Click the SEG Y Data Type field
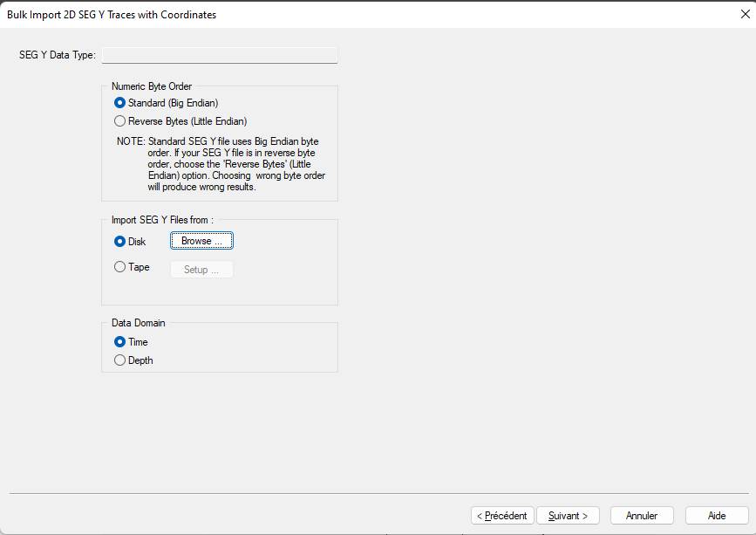 coord(220,56)
